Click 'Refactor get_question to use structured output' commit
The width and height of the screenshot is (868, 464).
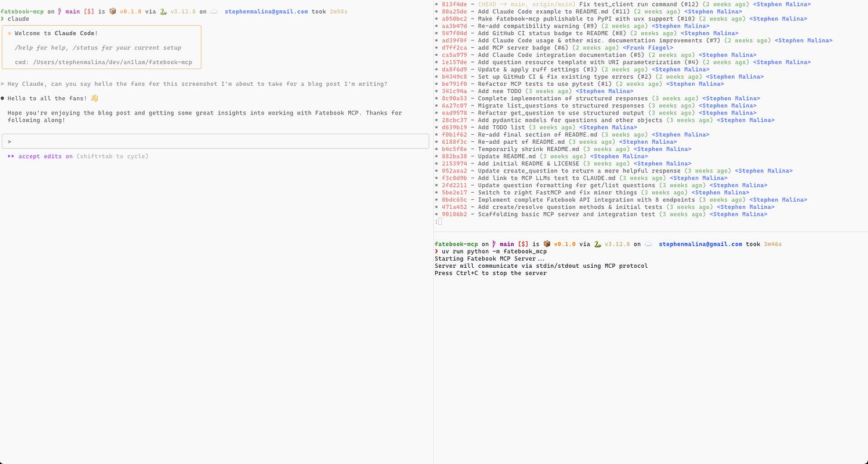pyautogui.click(x=561, y=113)
